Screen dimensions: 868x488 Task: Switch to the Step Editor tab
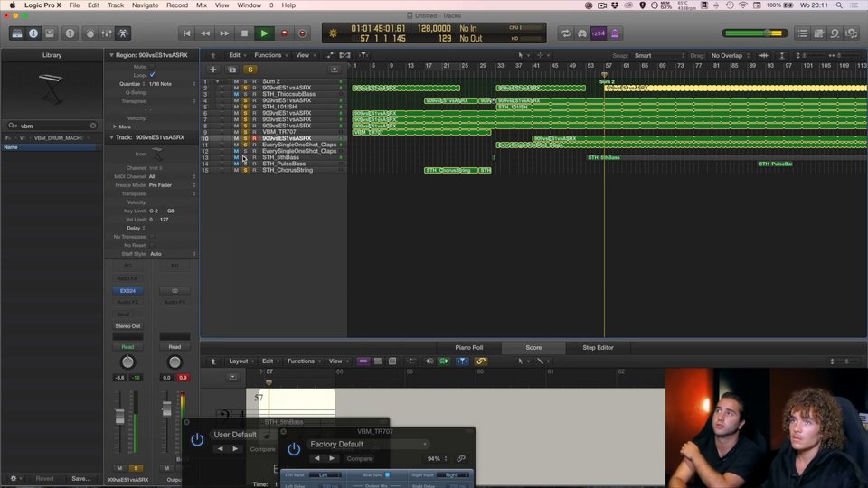(598, 347)
